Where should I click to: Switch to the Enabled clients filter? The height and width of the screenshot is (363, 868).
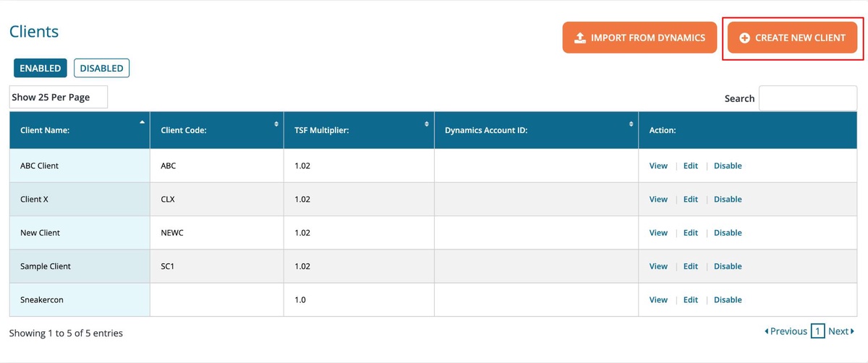coord(41,68)
